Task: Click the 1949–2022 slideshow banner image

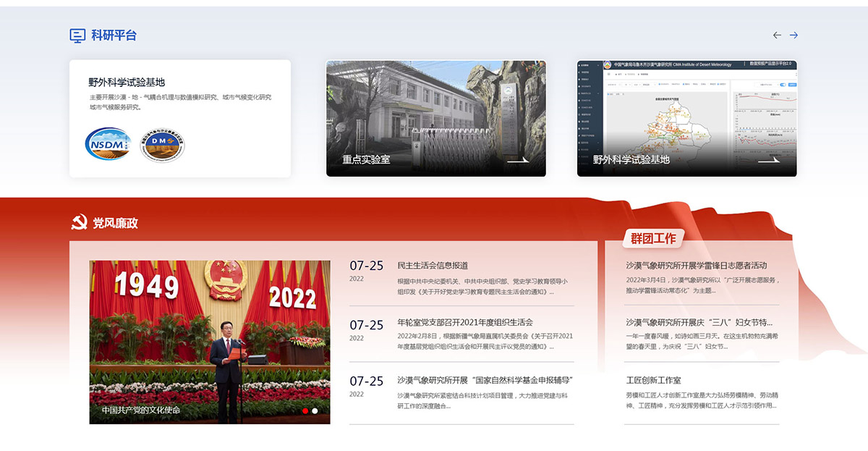Action: tap(210, 333)
